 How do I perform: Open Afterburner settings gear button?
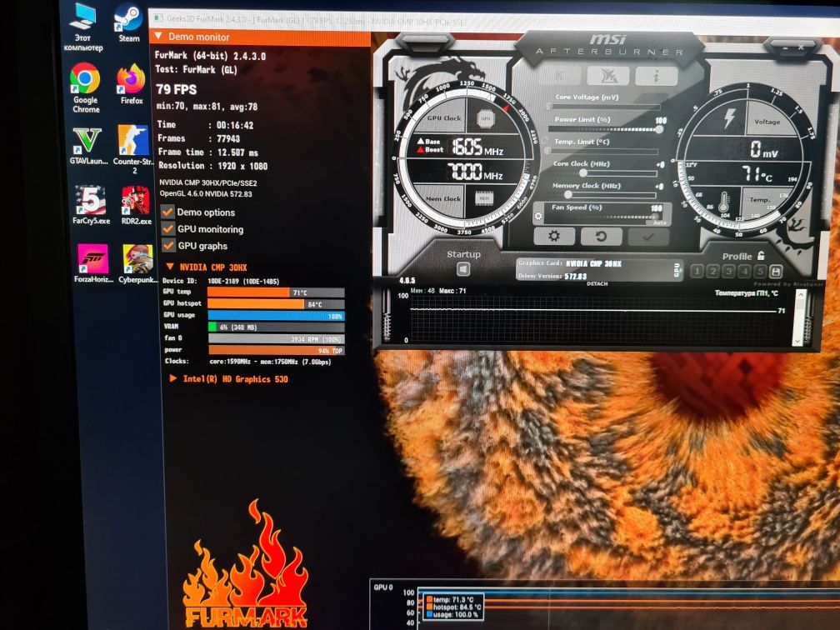[554, 236]
